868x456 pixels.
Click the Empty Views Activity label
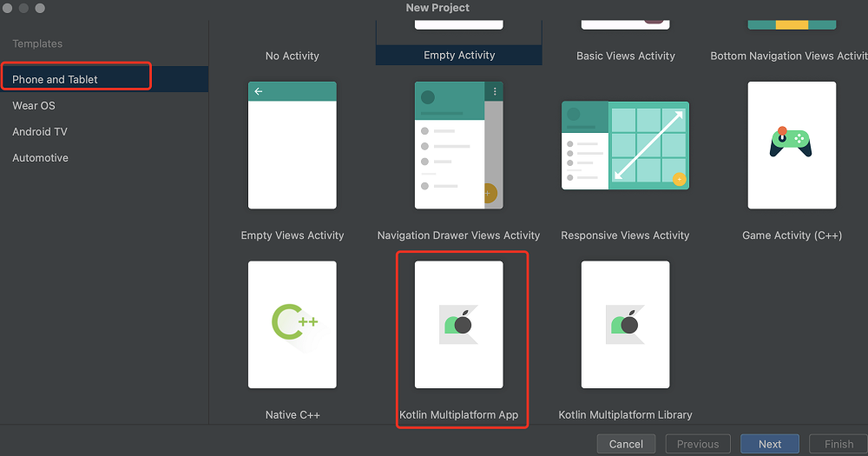[293, 235]
